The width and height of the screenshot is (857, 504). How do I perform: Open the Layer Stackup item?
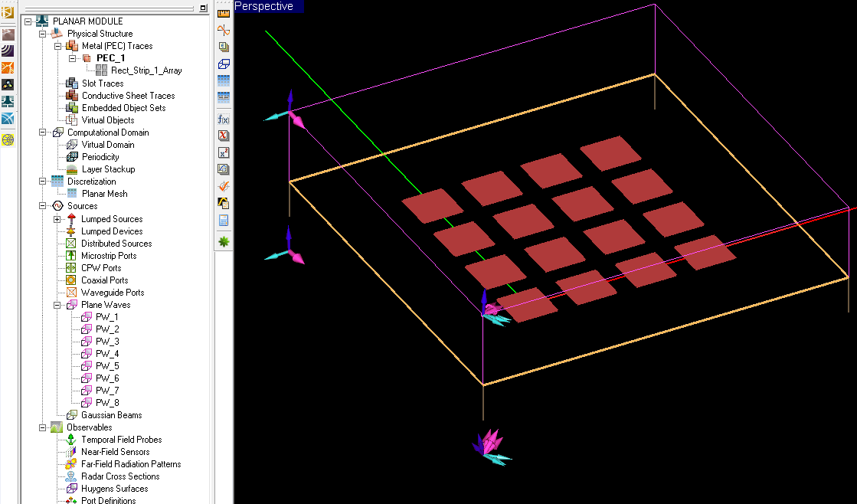108,169
